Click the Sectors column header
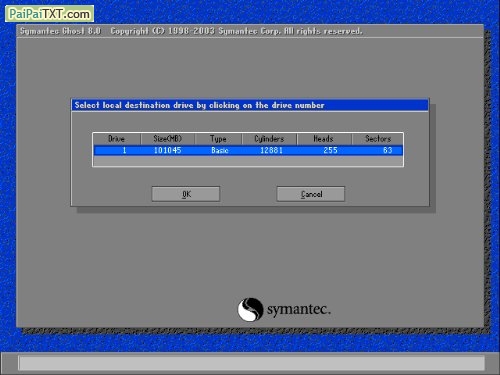 coord(378,139)
